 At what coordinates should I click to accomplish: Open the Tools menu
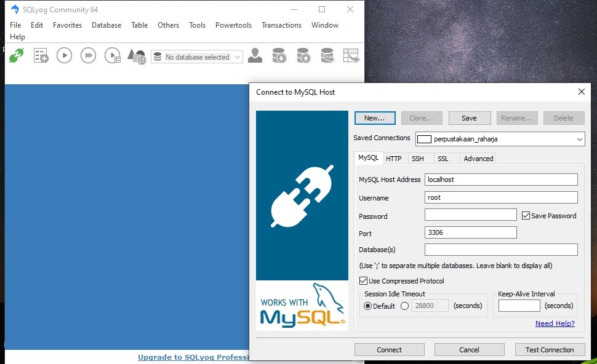[197, 25]
